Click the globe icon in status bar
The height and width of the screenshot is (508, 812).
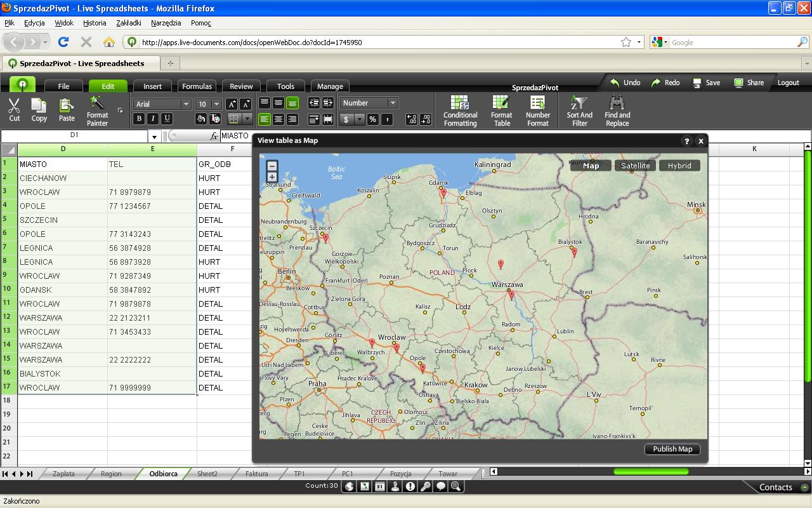[x=349, y=486]
